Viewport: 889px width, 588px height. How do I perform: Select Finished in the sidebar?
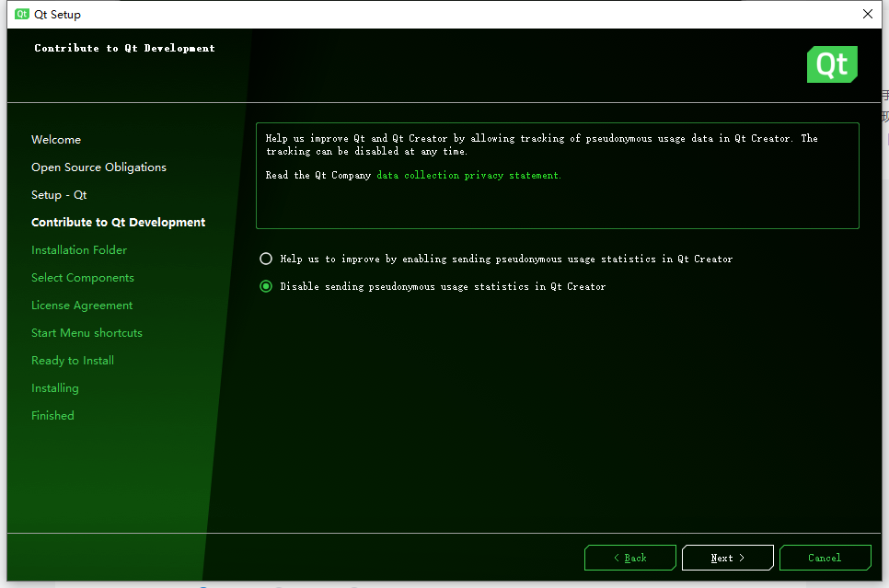[x=52, y=415]
